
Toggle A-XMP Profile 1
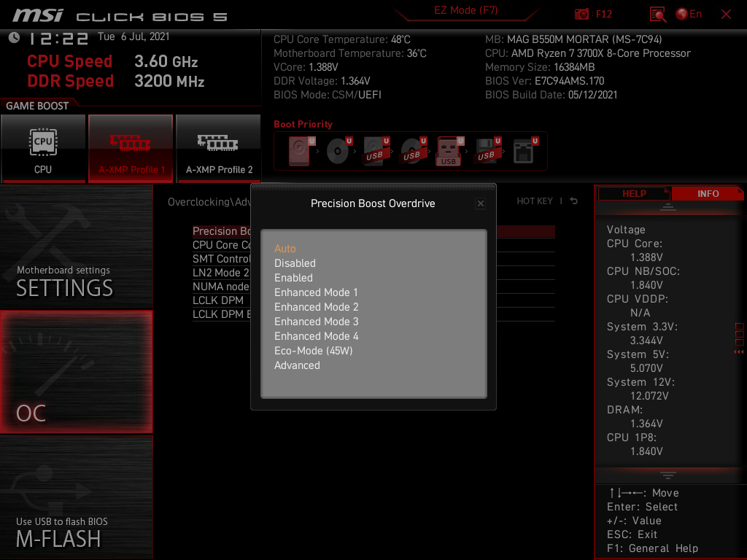pyautogui.click(x=131, y=149)
